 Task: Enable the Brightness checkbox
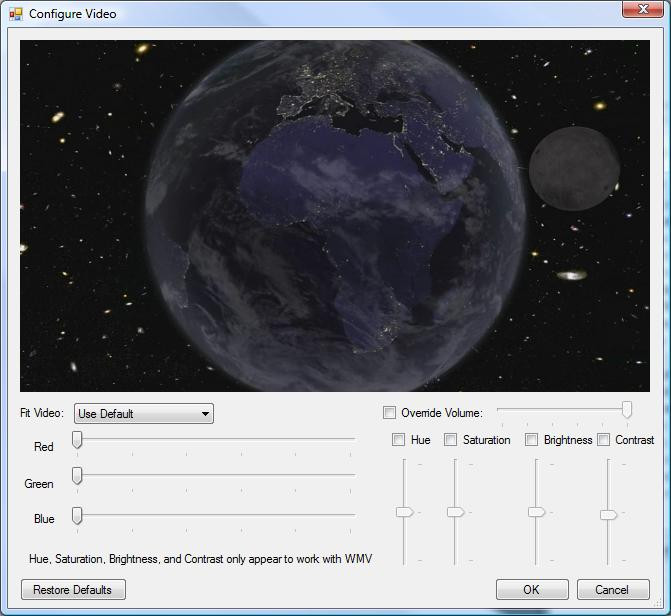pos(531,440)
